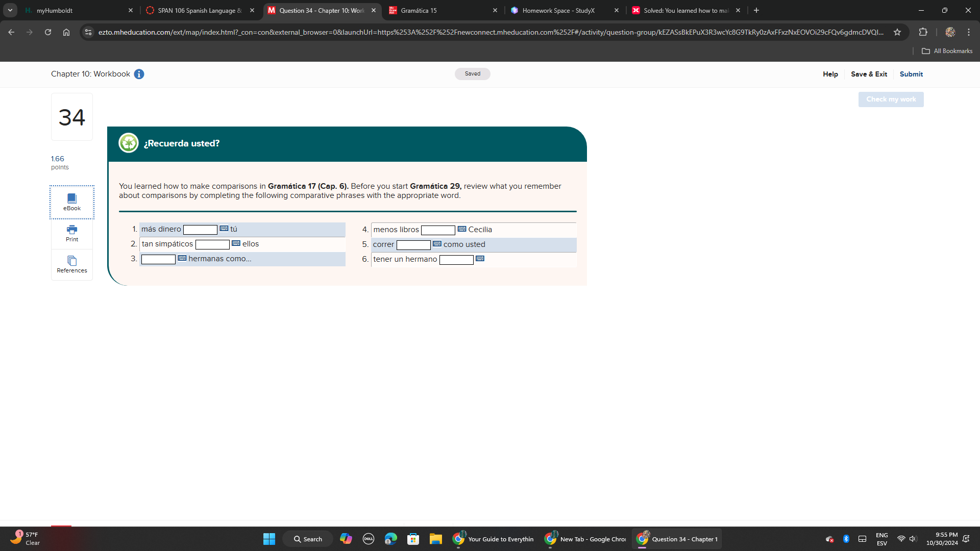
Task: Click the question number 34 box
Action: tap(72, 117)
